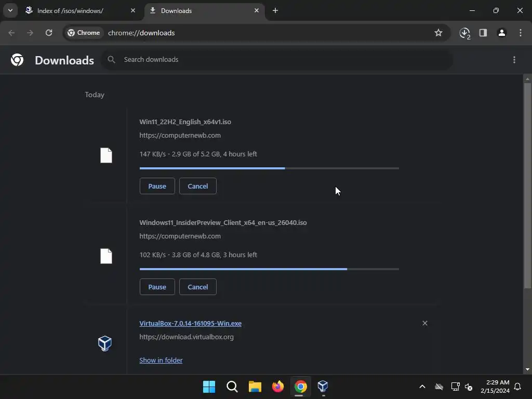Viewport: 532px width, 399px height.
Task: Go back to previous page
Action: coord(11,33)
